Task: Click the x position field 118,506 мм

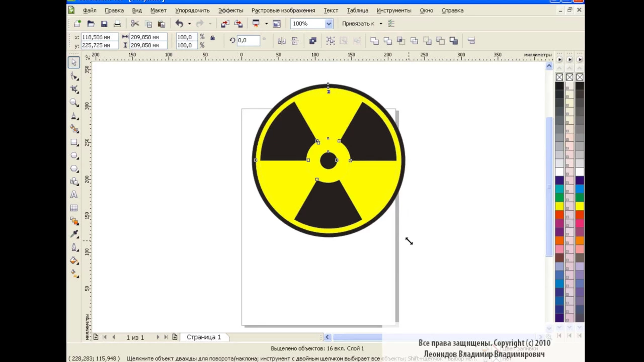Action: (100, 37)
